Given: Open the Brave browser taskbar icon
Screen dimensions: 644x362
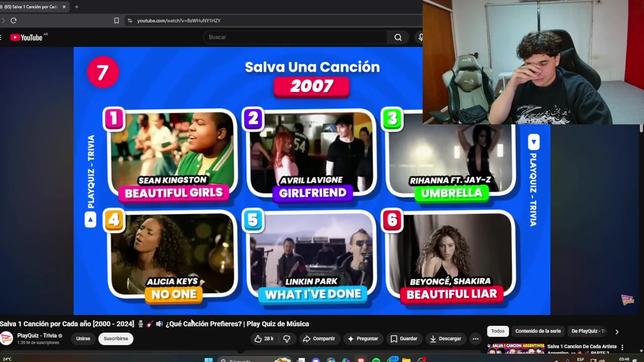Looking at the screenshot, I should pyautogui.click(x=361, y=360).
